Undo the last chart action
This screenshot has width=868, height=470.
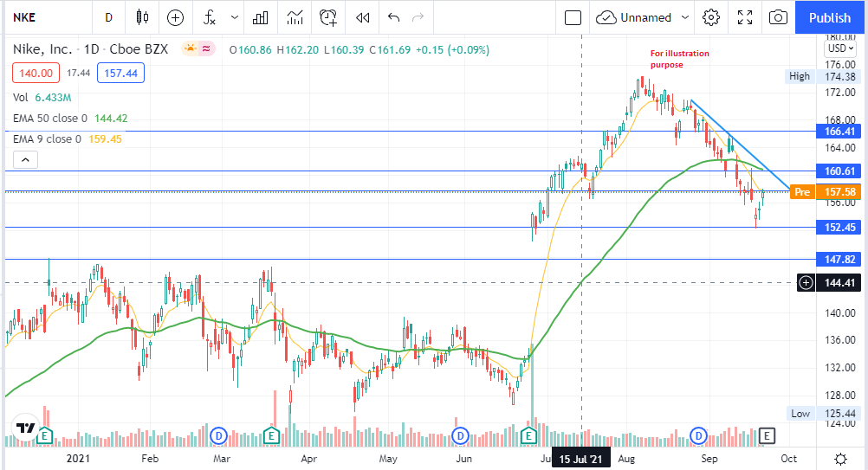pos(393,17)
